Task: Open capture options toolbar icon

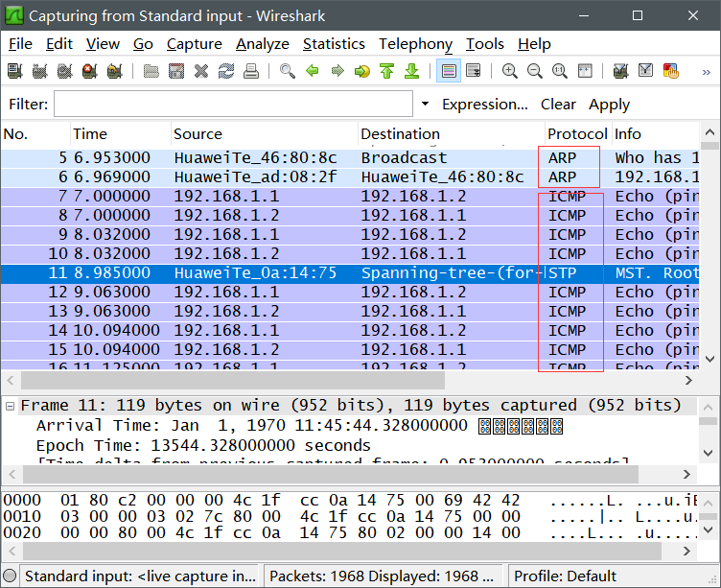Action: pos(40,71)
